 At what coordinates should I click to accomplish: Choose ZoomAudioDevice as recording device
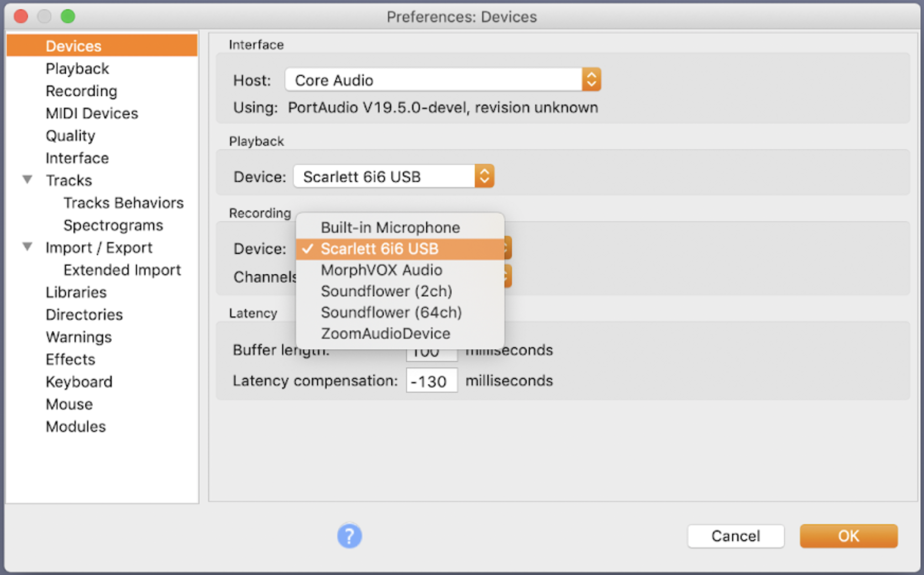click(385, 334)
